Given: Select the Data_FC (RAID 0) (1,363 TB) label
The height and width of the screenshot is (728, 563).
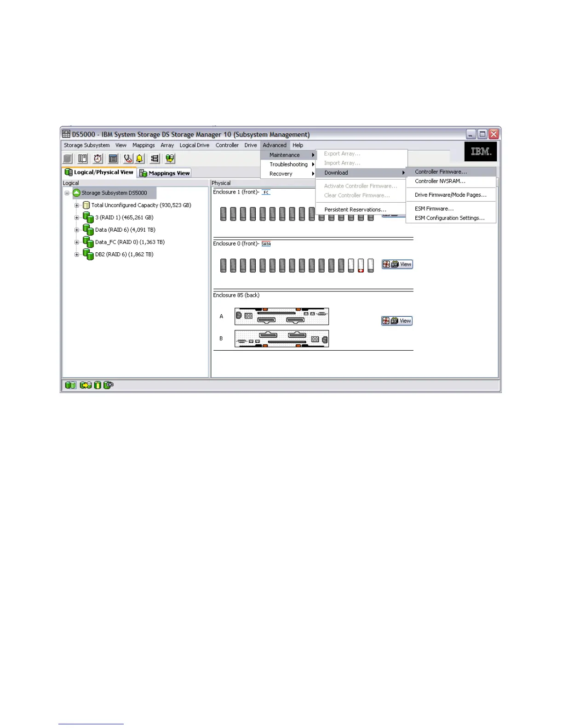Looking at the screenshot, I should click(x=130, y=242).
